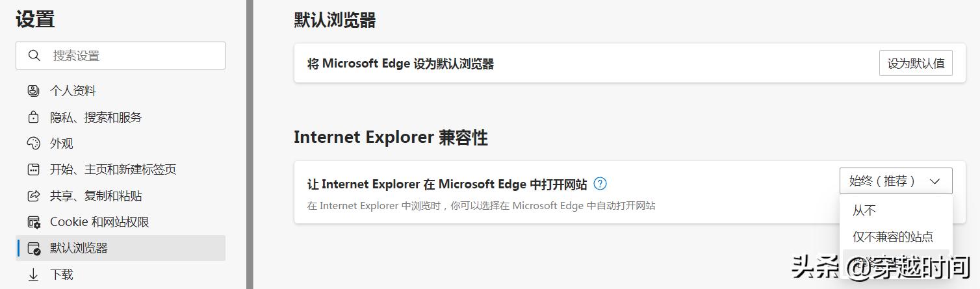Click the lock icon for 隐私、搜索和服务

pos(34,118)
